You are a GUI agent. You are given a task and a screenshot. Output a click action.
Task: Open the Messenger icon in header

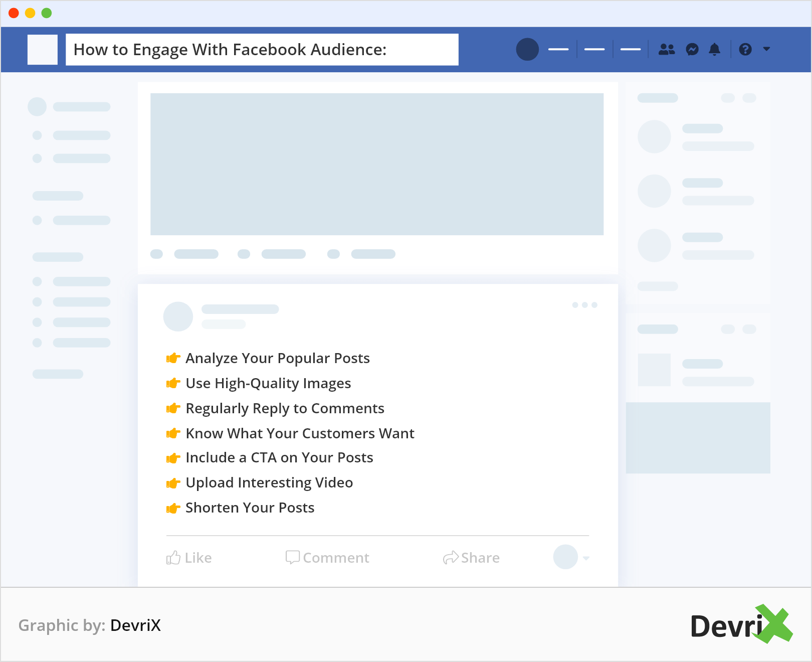coord(692,49)
